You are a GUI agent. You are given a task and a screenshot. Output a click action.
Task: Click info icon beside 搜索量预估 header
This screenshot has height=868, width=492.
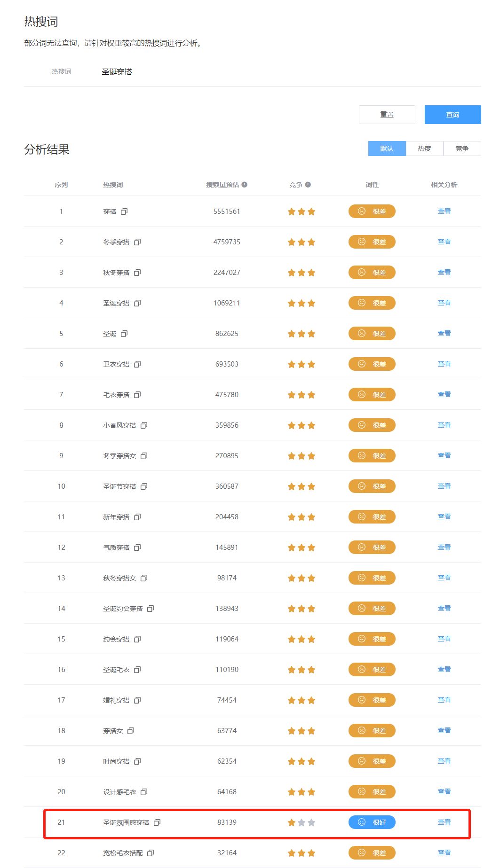pyautogui.click(x=245, y=185)
